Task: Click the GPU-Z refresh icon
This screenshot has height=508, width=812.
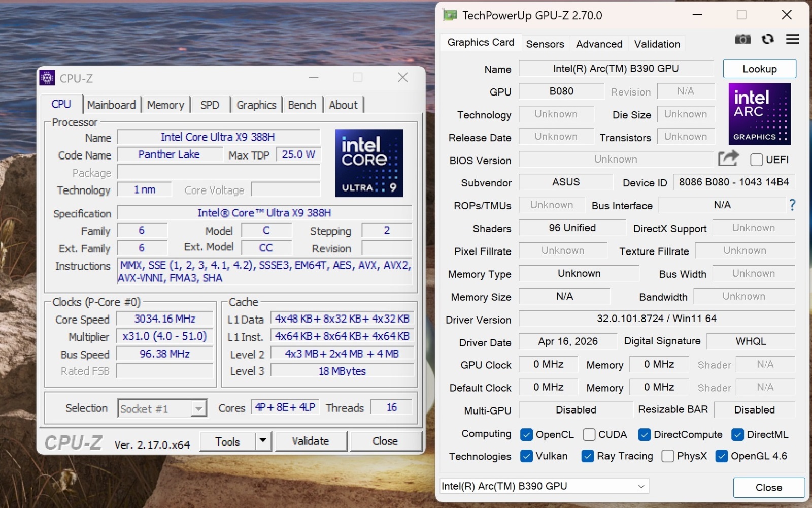Action: tap(768, 39)
